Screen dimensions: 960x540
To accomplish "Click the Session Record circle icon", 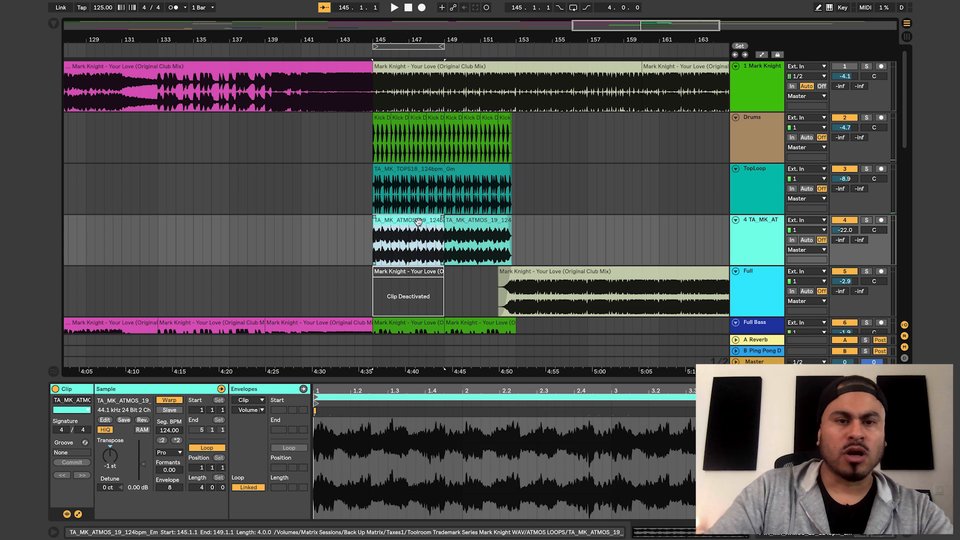I will (x=486, y=7).
